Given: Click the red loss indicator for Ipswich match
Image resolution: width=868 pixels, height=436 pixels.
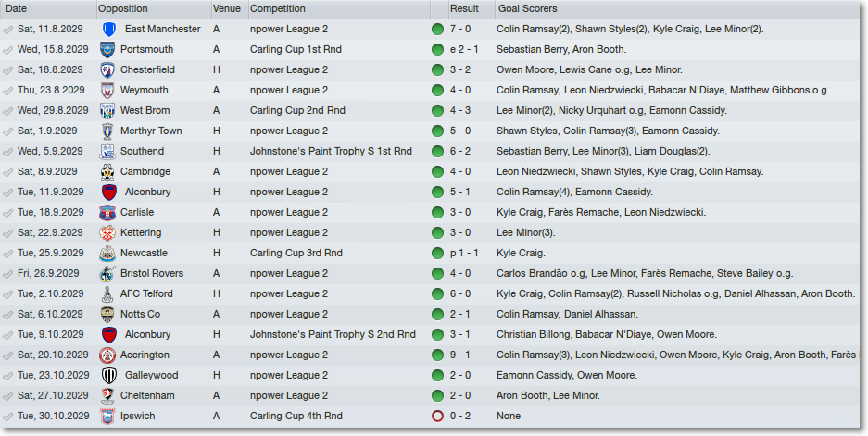Looking at the screenshot, I should point(437,416).
